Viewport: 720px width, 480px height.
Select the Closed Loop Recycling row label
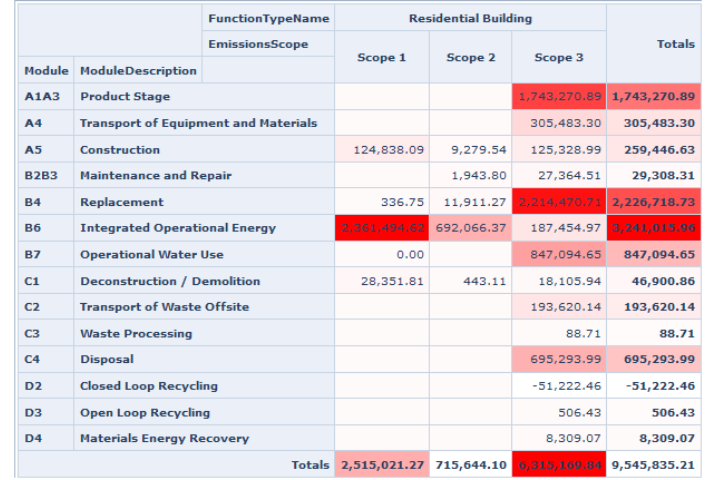click(148, 386)
